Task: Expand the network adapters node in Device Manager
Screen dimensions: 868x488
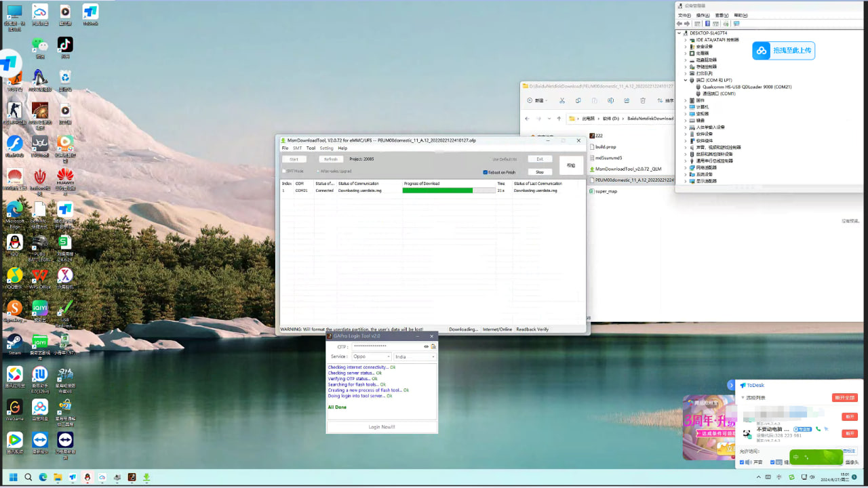Action: [685, 167]
